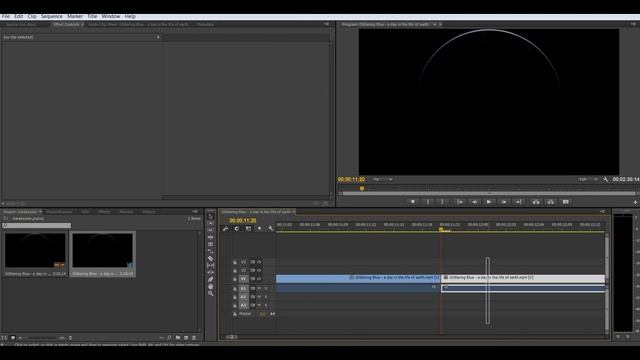
Task: Click the Project panel search field
Action: pos(37,225)
